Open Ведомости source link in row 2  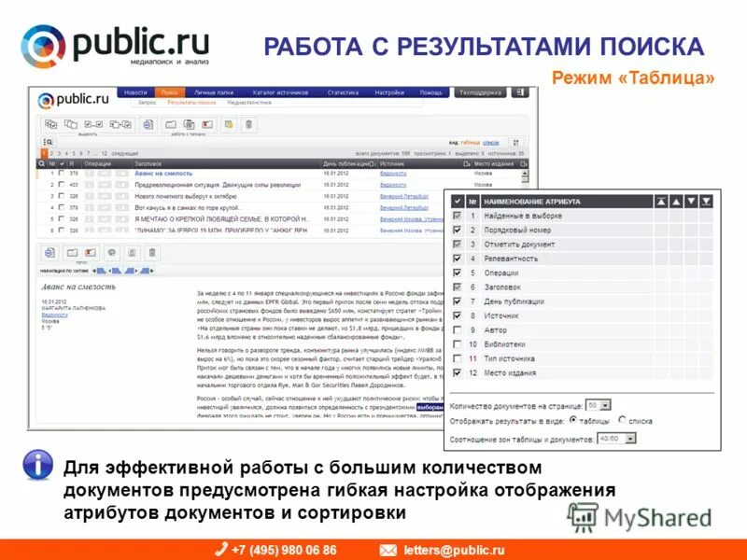393,185
